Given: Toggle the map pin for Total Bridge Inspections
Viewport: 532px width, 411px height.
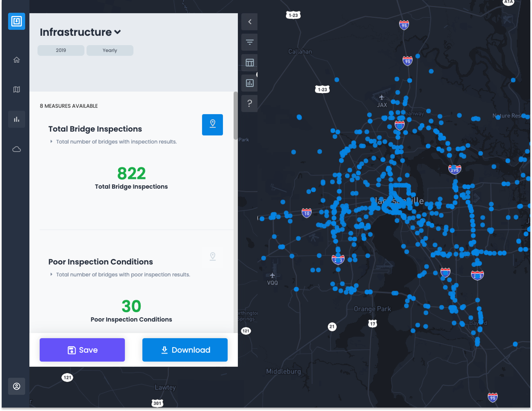Looking at the screenshot, I should coord(212,125).
